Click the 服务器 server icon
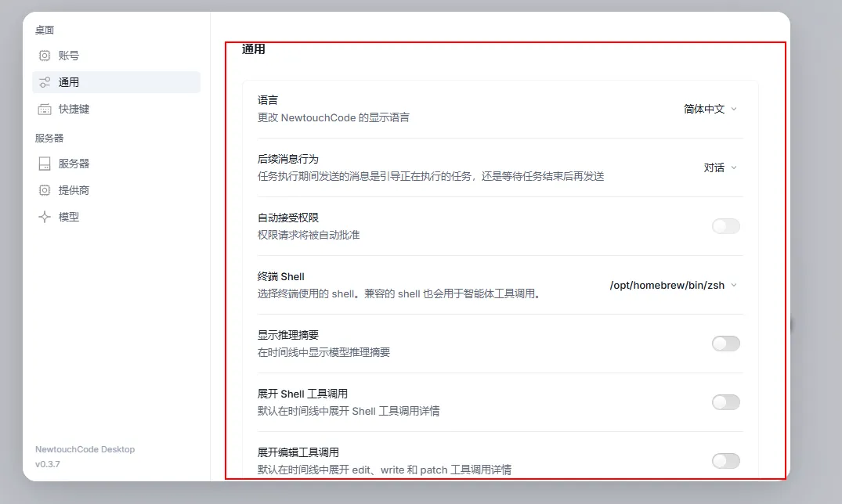The height and width of the screenshot is (504, 842). tap(45, 164)
